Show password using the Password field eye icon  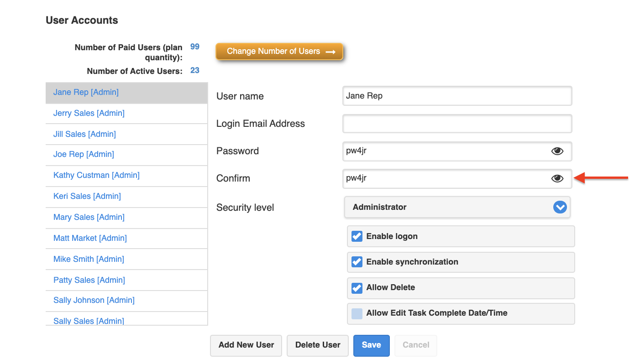[557, 151]
